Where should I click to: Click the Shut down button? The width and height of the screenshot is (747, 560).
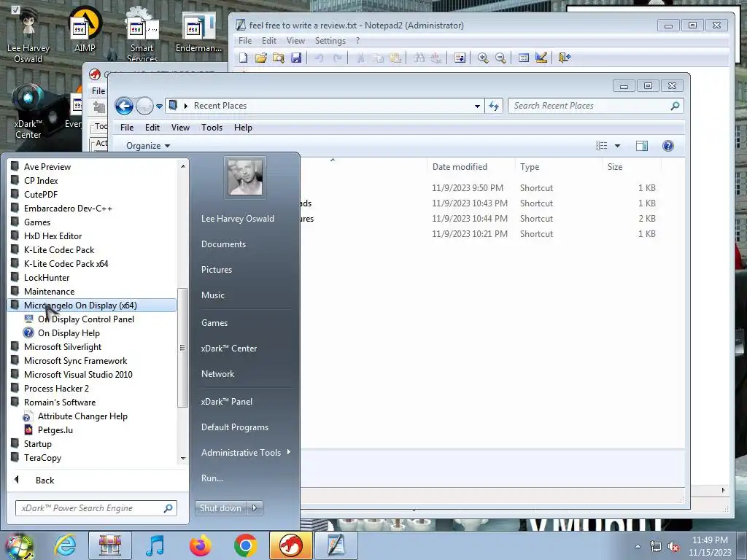point(220,508)
